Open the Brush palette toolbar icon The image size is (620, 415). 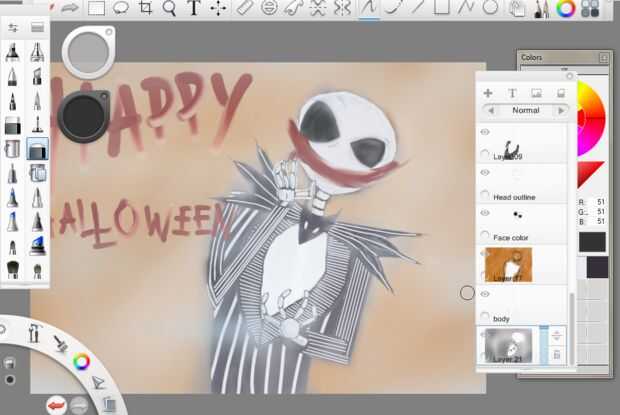541,9
